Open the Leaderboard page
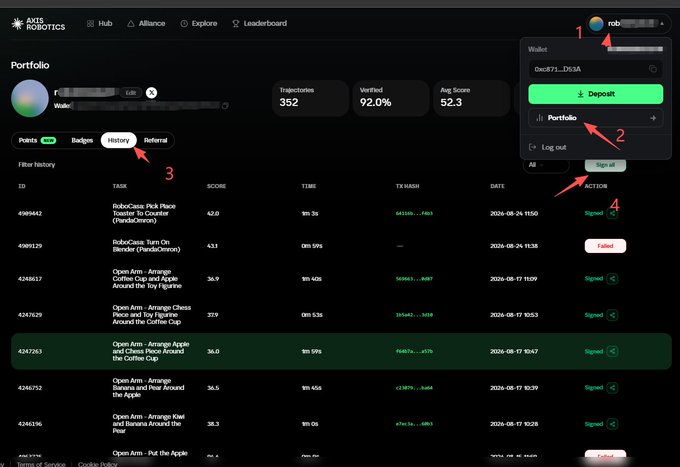This screenshot has width=680, height=467. tap(259, 23)
